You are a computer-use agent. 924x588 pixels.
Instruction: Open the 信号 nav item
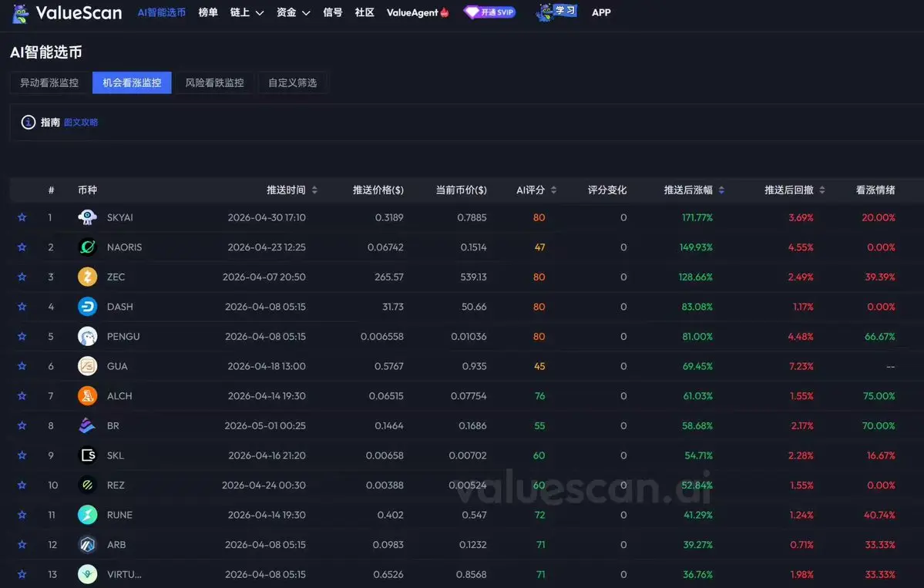332,12
